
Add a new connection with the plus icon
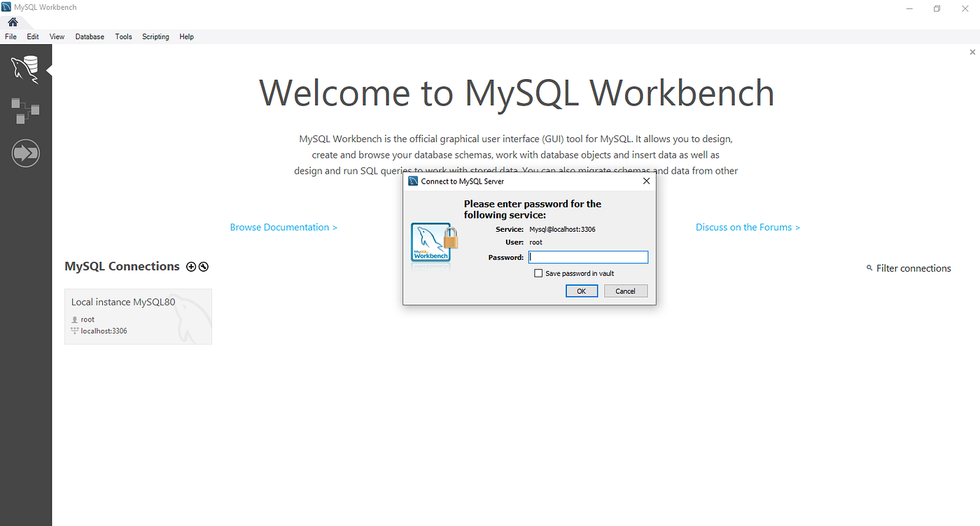coord(190,266)
